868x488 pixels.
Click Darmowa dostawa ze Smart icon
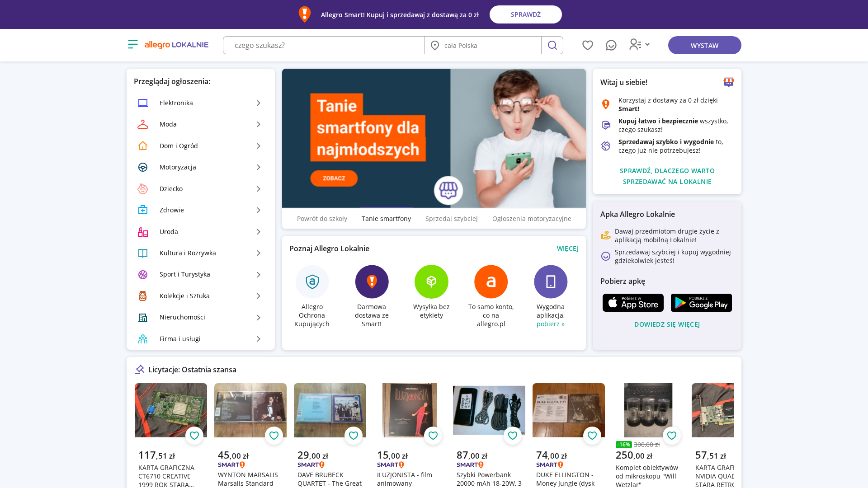click(x=372, y=282)
